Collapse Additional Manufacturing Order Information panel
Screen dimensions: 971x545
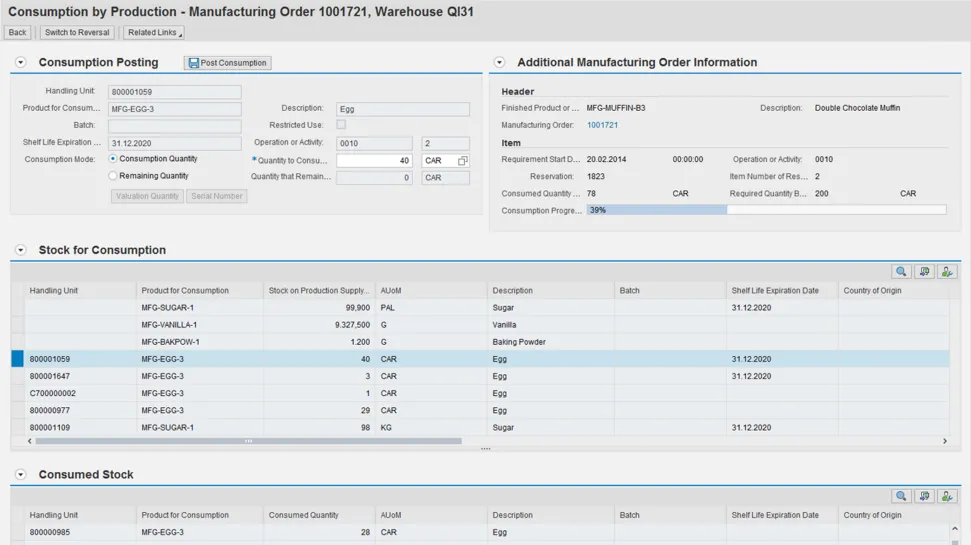499,63
